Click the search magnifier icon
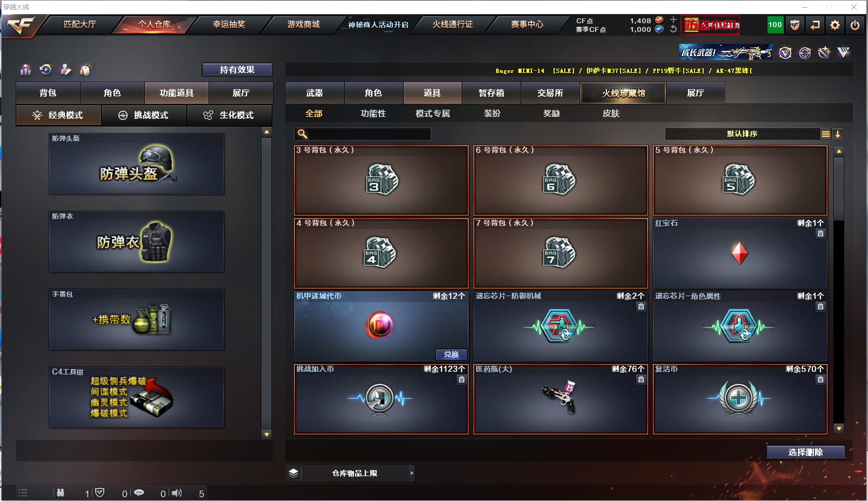The image size is (868, 502). click(302, 134)
